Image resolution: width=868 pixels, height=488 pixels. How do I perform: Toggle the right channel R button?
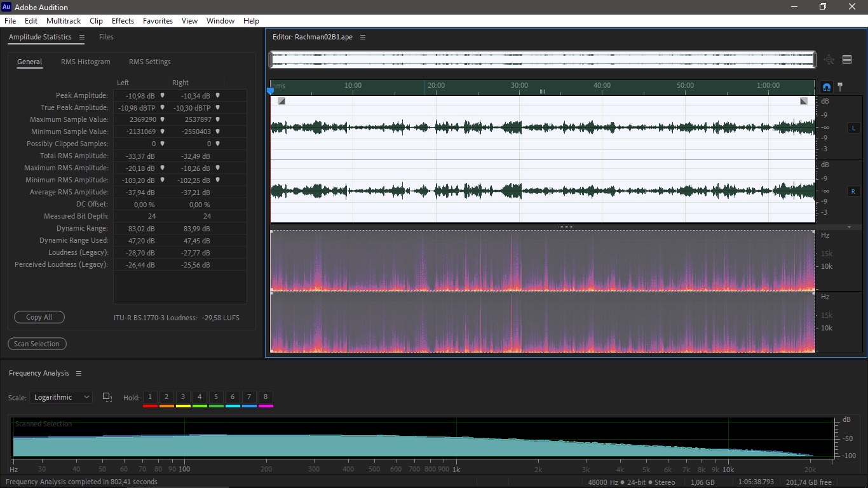[853, 191]
